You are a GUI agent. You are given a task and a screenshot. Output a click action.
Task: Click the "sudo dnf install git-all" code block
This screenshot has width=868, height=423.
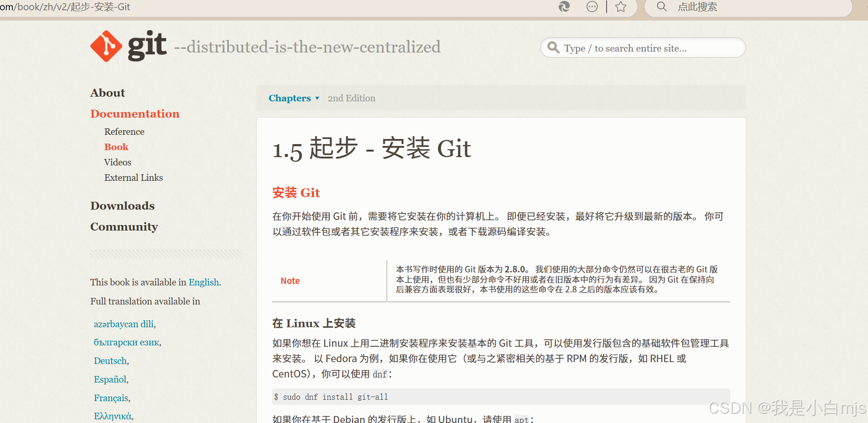tap(501, 397)
